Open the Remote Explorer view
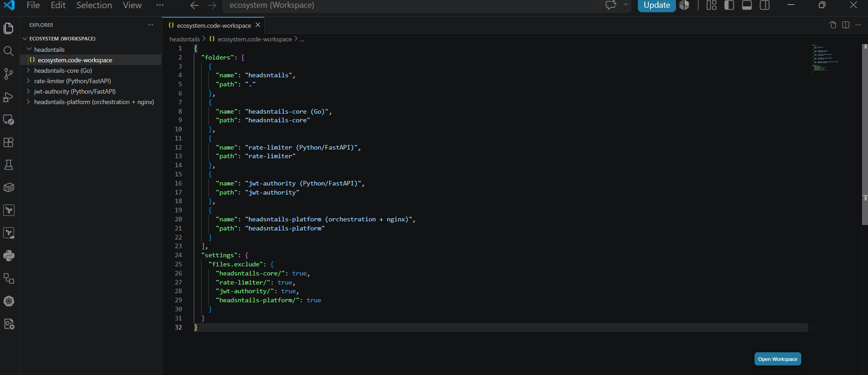This screenshot has height=375, width=868. tap(9, 120)
